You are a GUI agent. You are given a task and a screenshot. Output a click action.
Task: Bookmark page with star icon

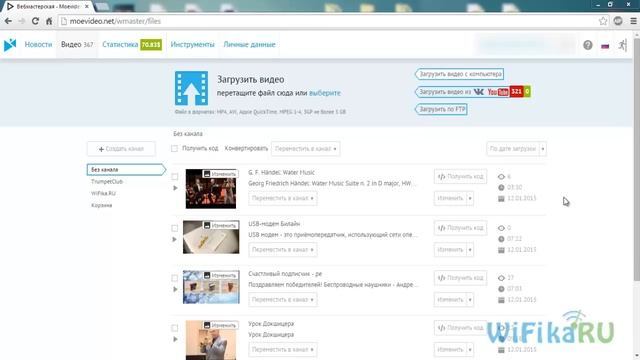[x=603, y=21]
